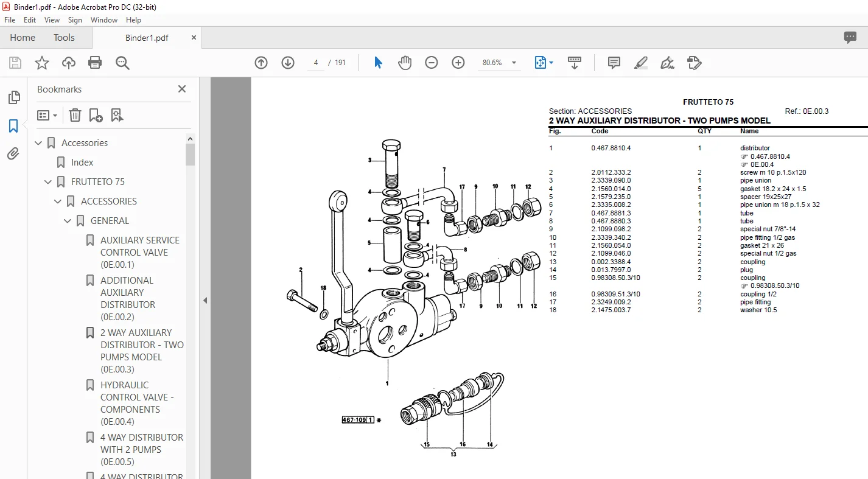Collapse the ACCESSORIES sub-bookmark

pyautogui.click(x=58, y=201)
